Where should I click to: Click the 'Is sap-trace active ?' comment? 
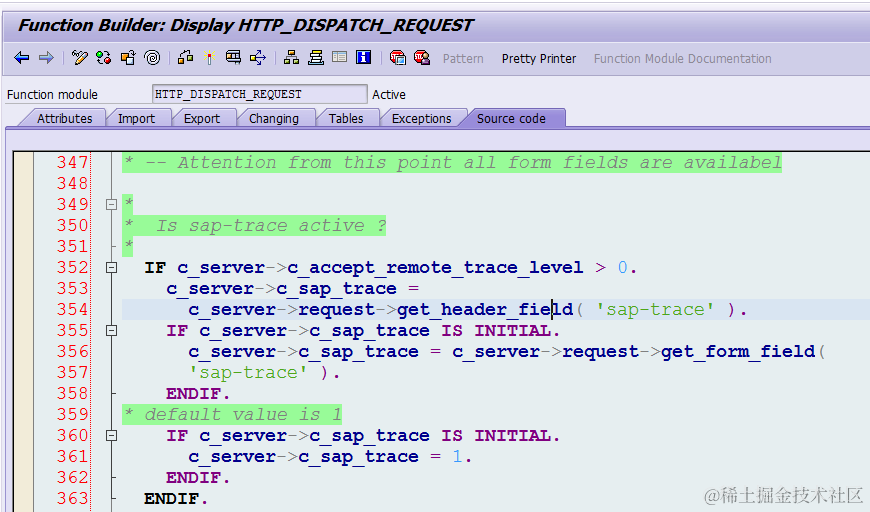[x=271, y=226]
